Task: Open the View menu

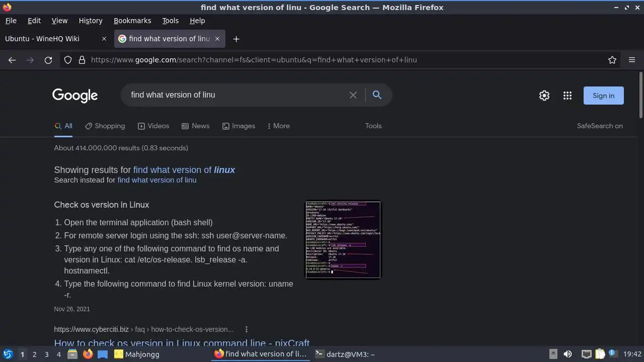Action: (x=59, y=21)
